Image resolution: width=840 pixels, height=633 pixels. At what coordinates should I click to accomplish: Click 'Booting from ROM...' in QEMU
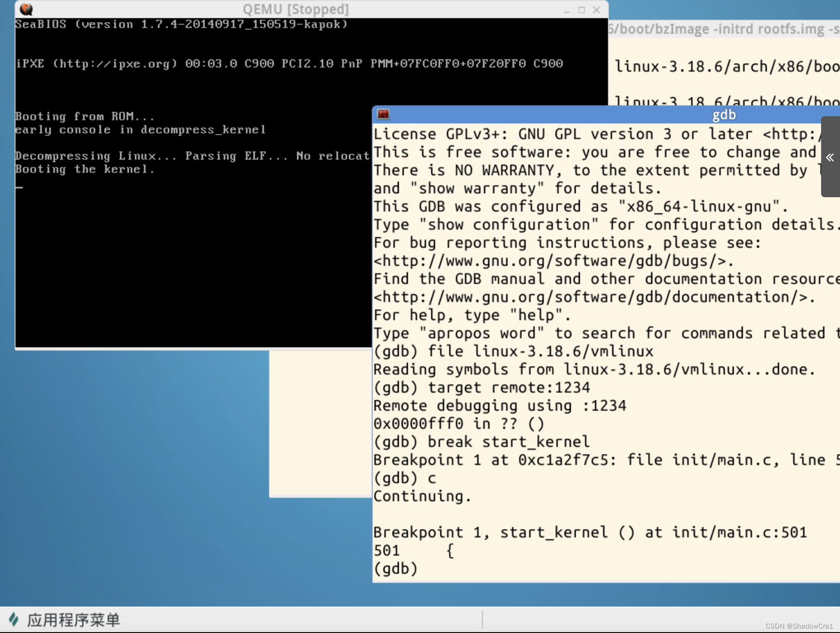coord(85,116)
